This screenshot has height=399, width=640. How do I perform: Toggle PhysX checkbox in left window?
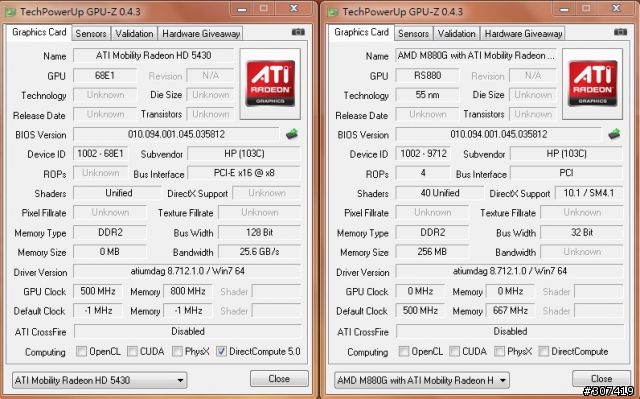coord(177,351)
